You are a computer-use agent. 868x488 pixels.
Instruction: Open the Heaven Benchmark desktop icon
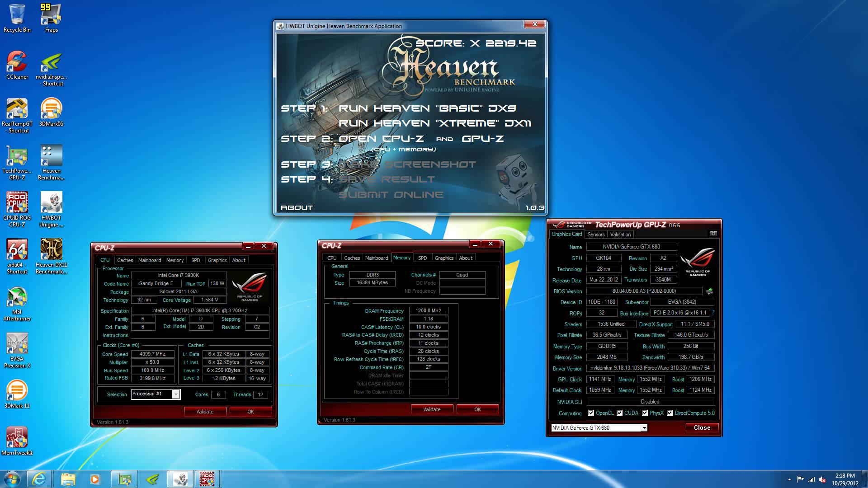point(51,163)
